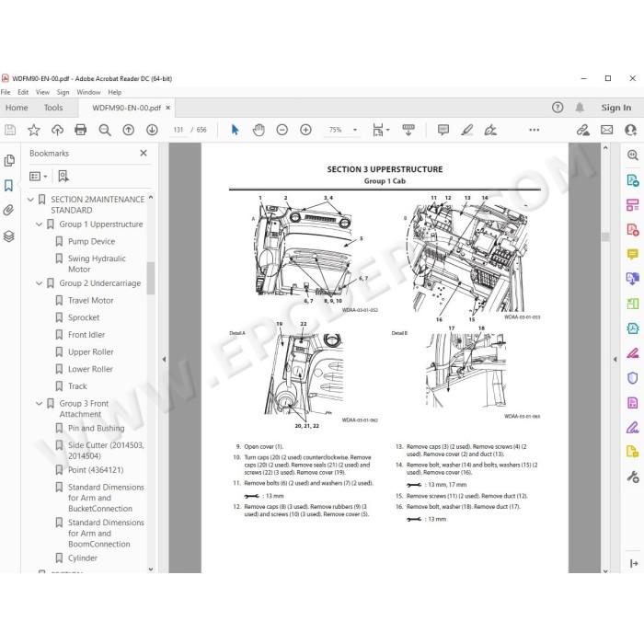
Task: Select the highlighter pen tool
Action: click(x=467, y=131)
